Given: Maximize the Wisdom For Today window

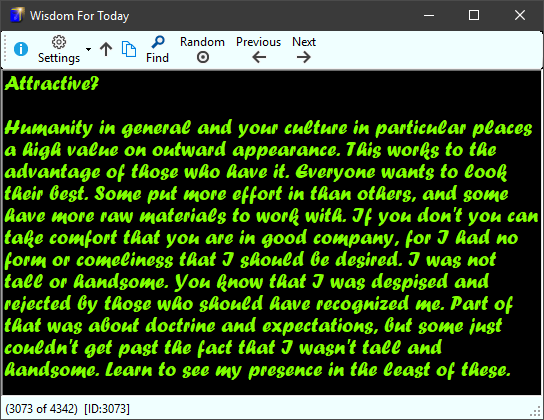Looking at the screenshot, I should (474, 15).
